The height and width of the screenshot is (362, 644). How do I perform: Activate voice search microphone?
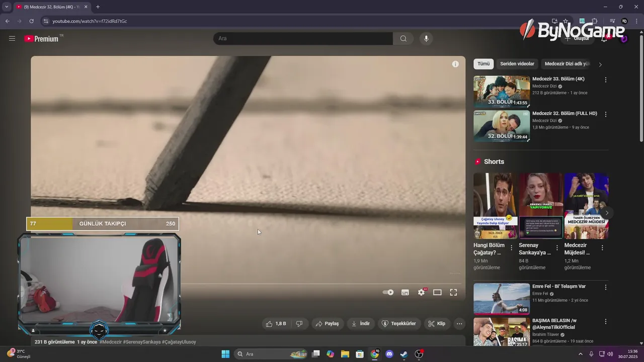426,39
